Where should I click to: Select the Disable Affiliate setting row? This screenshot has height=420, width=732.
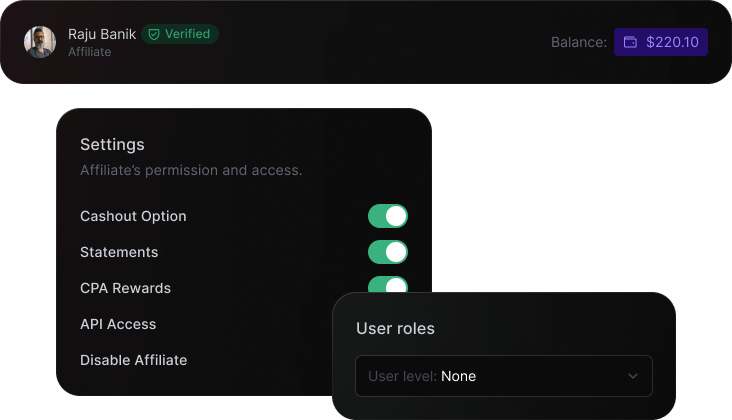pos(133,360)
